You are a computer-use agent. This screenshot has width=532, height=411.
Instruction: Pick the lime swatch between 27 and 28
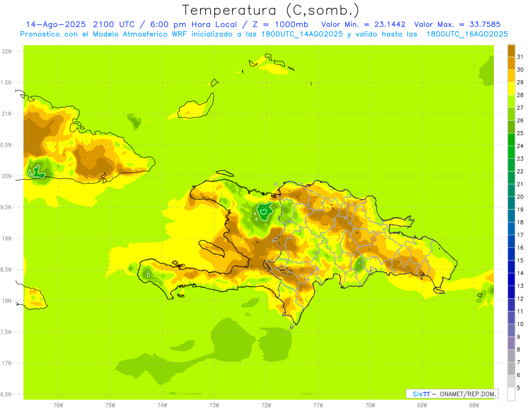pos(511,102)
